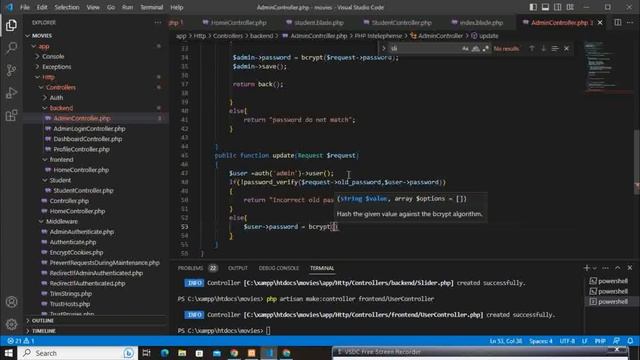Open the new terminal launch profile dropdown
The height and width of the screenshot is (360, 640).
coord(595,268)
